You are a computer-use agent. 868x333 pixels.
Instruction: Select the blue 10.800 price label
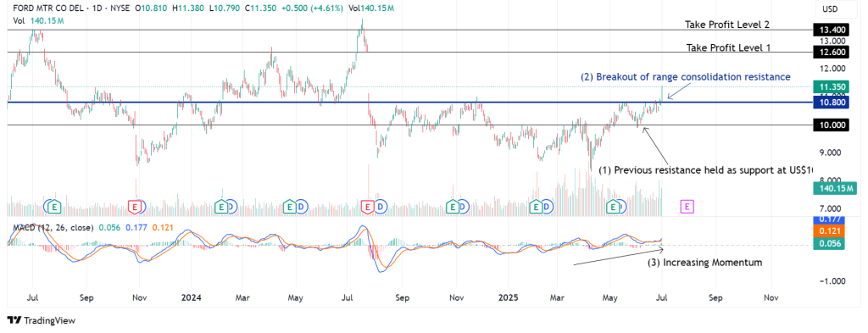830,103
